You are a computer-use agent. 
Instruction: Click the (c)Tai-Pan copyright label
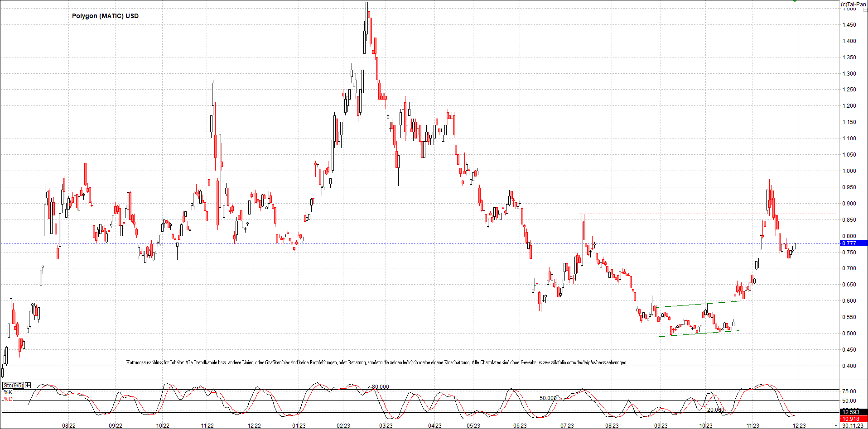[x=854, y=4]
